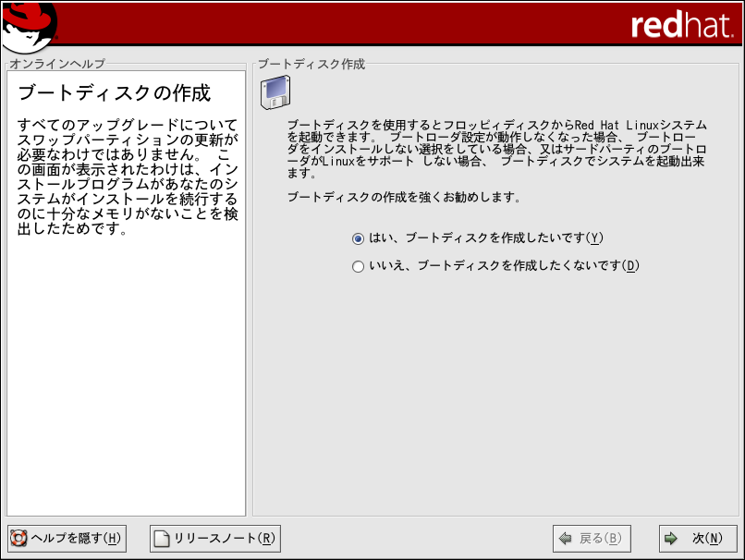Select the いいえ radio button to skip boot disk
The width and height of the screenshot is (745, 560).
pyautogui.click(x=359, y=267)
